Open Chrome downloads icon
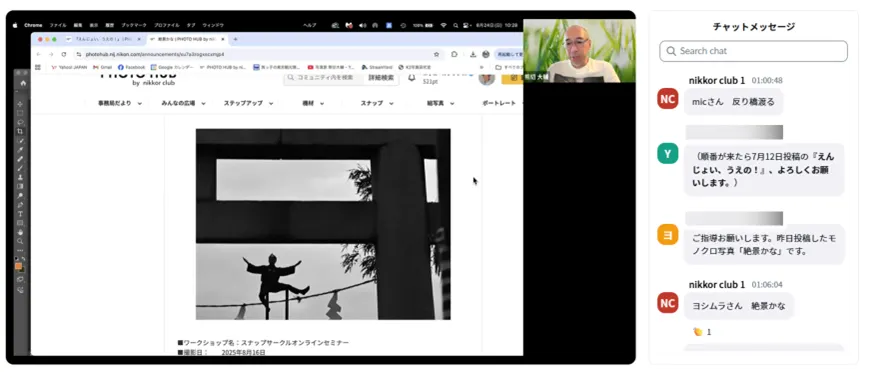This screenshot has width=886, height=378. tap(473, 54)
